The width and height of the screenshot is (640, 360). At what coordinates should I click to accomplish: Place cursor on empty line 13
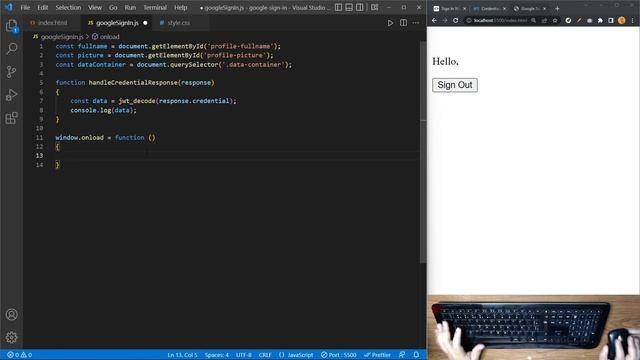237,156
